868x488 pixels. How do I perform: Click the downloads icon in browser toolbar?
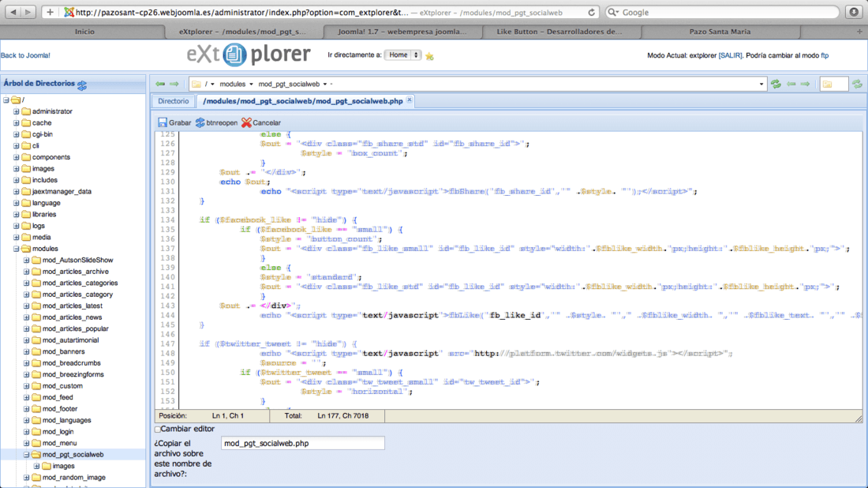[854, 12]
